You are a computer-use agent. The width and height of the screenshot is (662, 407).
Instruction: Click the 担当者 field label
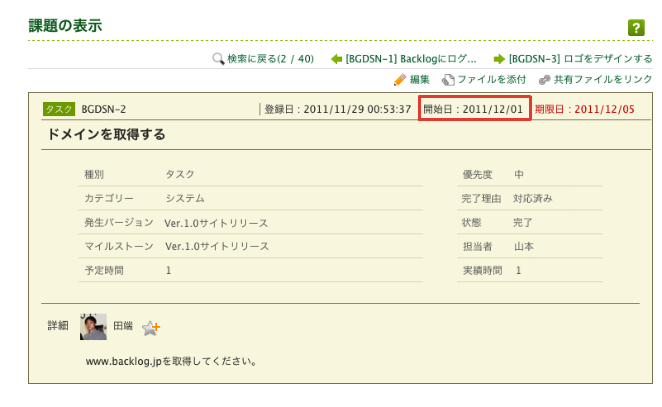(x=478, y=247)
